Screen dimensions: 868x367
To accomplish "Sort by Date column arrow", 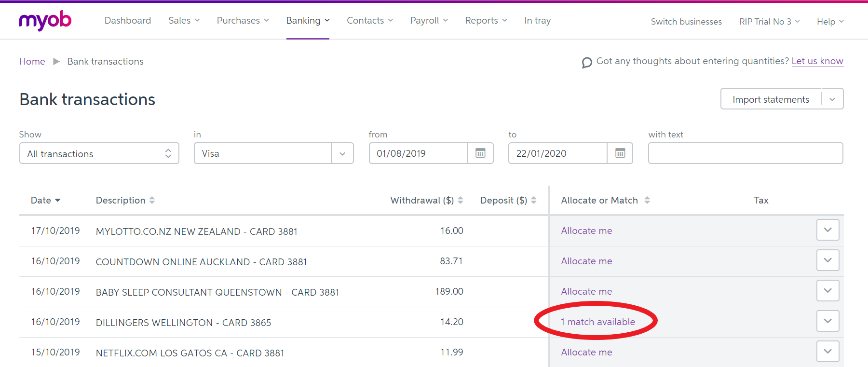I will pyautogui.click(x=58, y=200).
